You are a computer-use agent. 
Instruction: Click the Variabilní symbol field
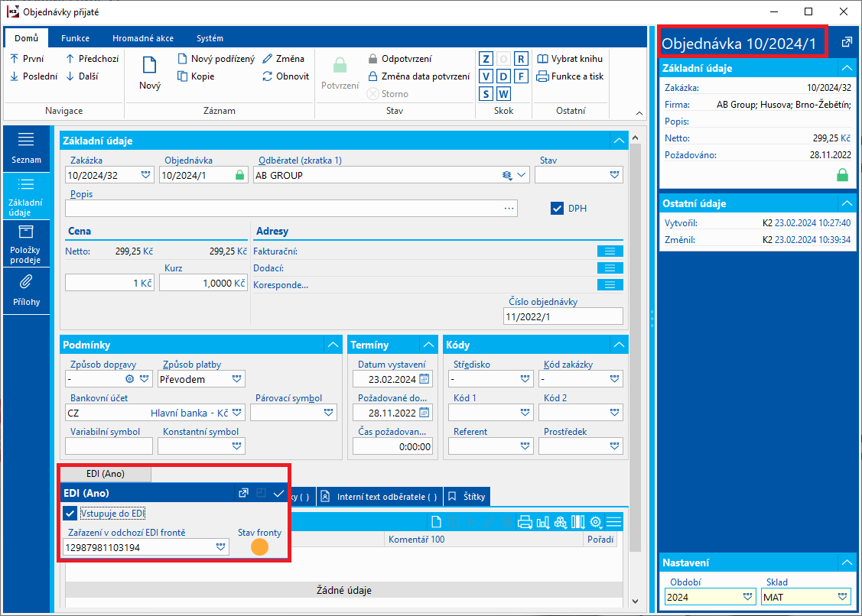[109, 446]
